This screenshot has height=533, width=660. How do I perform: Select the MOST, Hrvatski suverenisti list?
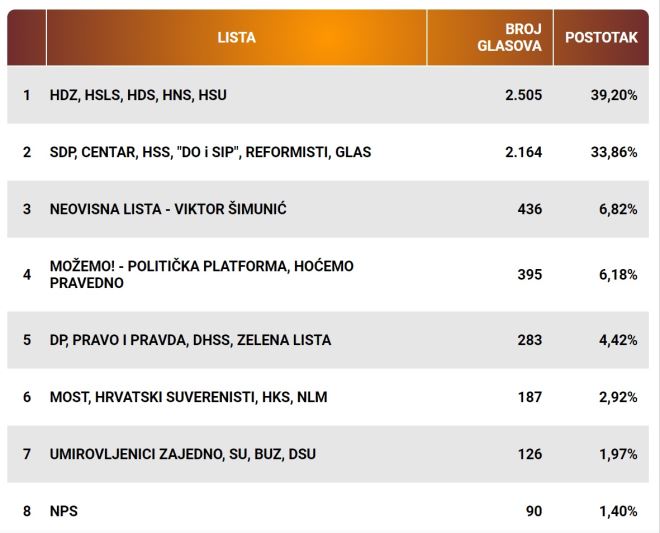tap(188, 397)
